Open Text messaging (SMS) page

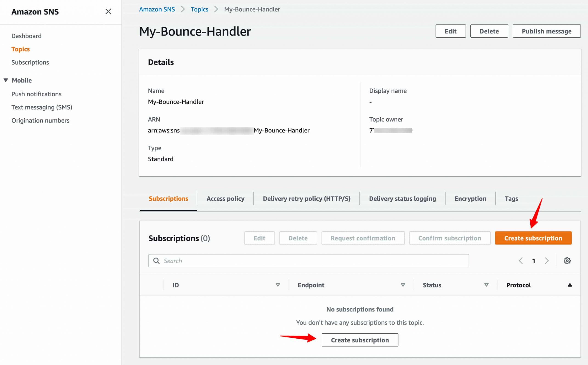(x=42, y=107)
